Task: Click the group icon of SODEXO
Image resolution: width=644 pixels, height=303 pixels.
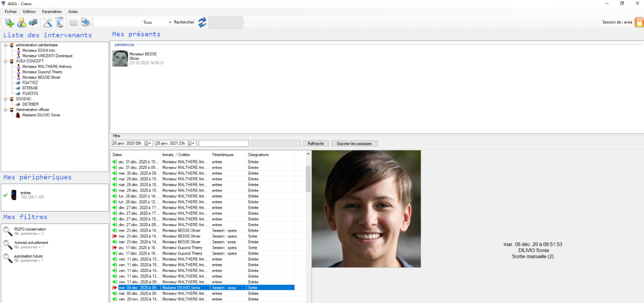Action: pyautogui.click(x=12, y=99)
